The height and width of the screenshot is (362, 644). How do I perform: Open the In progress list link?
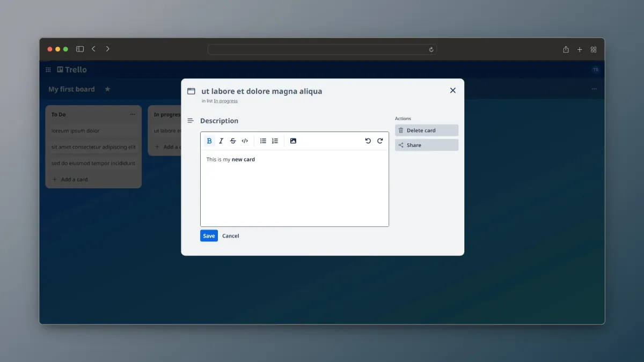(x=225, y=101)
